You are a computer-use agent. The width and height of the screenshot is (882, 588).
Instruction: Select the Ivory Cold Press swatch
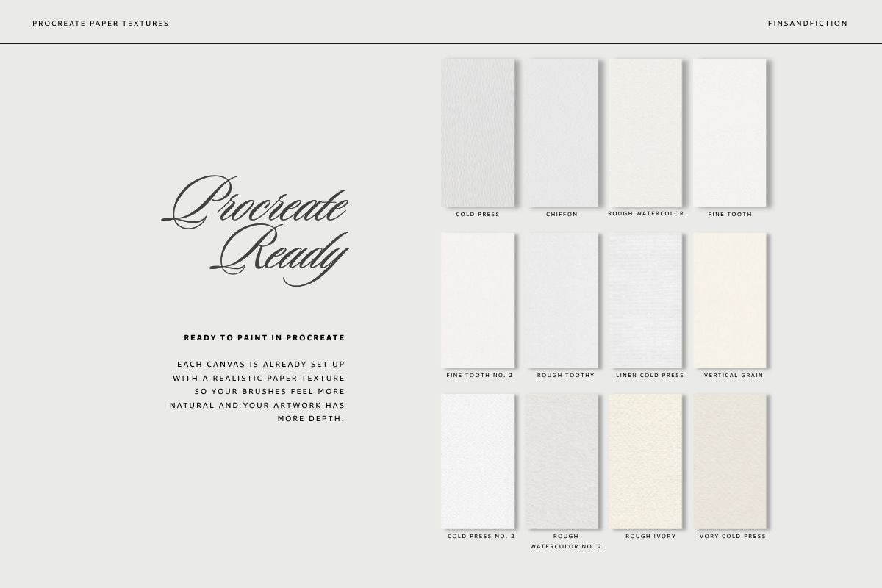point(730,461)
